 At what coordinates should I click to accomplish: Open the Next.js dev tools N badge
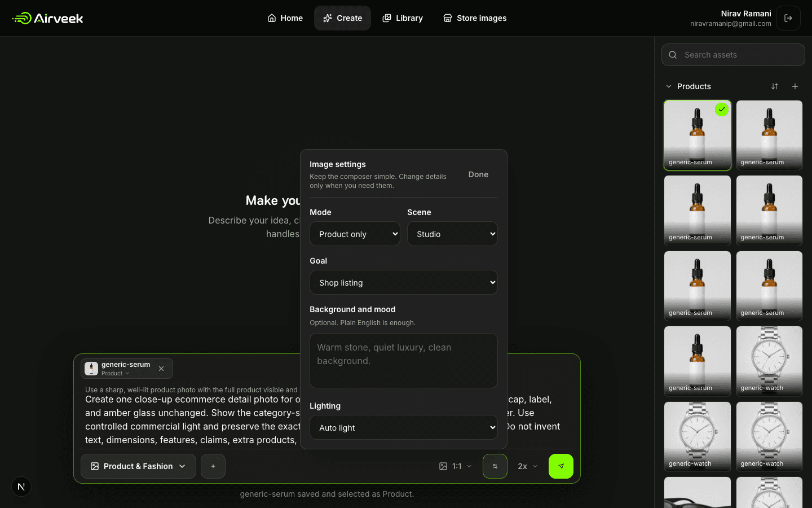(x=21, y=487)
